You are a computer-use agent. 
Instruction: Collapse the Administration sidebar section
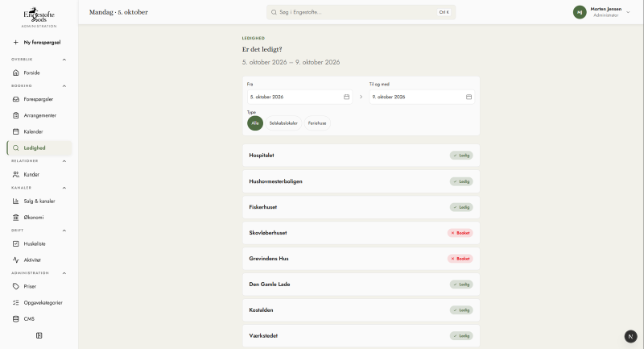point(64,273)
